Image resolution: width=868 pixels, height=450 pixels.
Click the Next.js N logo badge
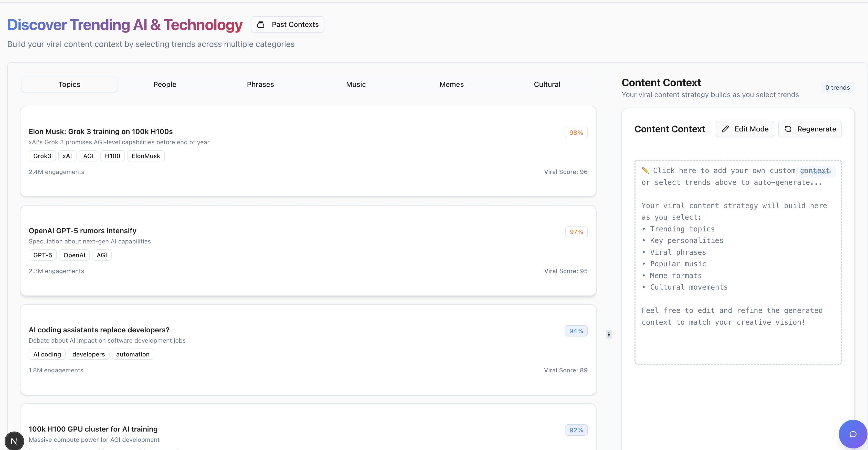pyautogui.click(x=14, y=441)
